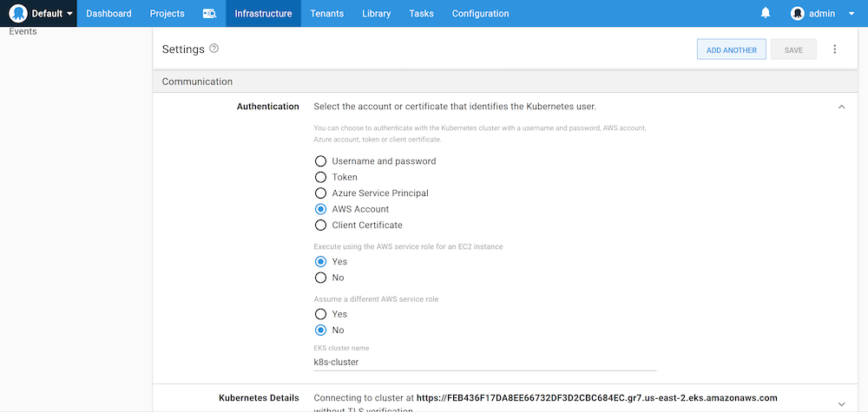Click the EKS cluster name field
The image size is (868, 412).
[x=484, y=362]
